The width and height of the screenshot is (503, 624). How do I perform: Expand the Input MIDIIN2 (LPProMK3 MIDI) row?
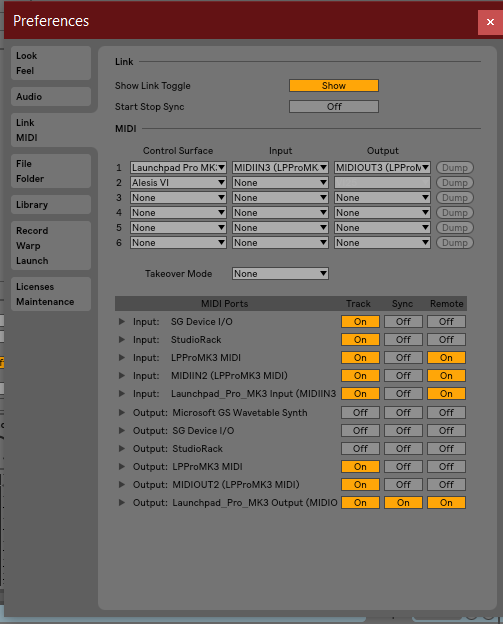(x=122, y=376)
